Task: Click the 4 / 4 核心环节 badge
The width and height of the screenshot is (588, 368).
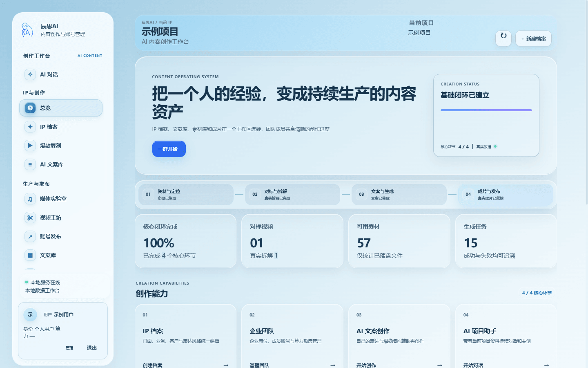Action: click(537, 293)
